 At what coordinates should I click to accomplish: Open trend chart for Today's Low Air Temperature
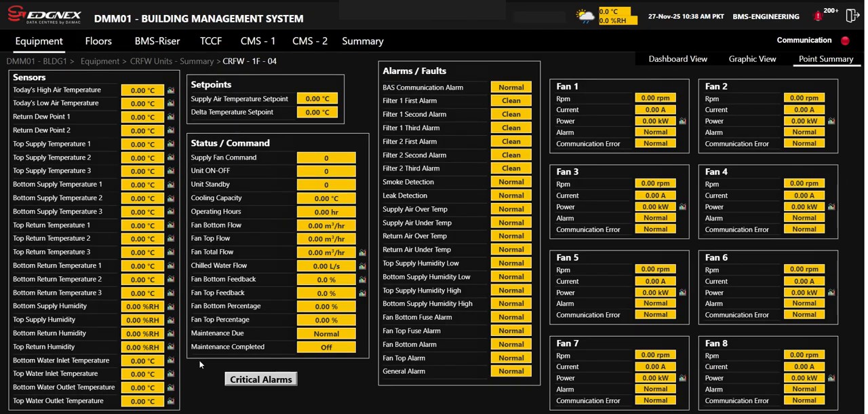coord(171,104)
